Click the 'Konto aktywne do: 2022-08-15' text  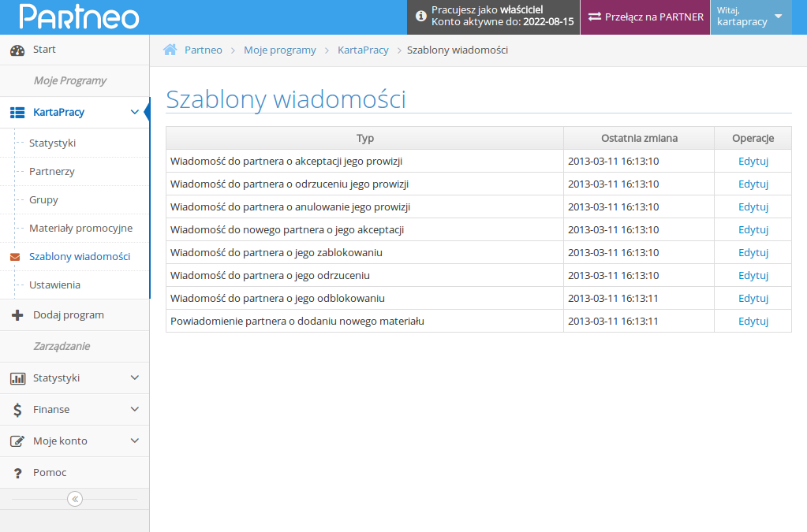click(x=503, y=22)
